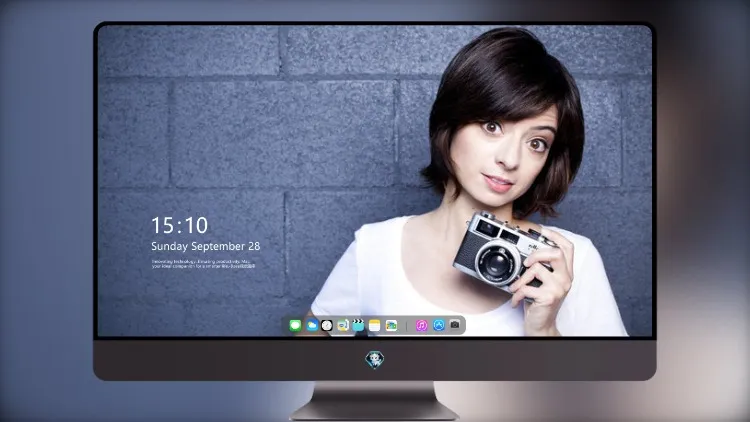This screenshot has width=750, height=422.
Task: Launch the pink Music app in dock
Action: (421, 325)
